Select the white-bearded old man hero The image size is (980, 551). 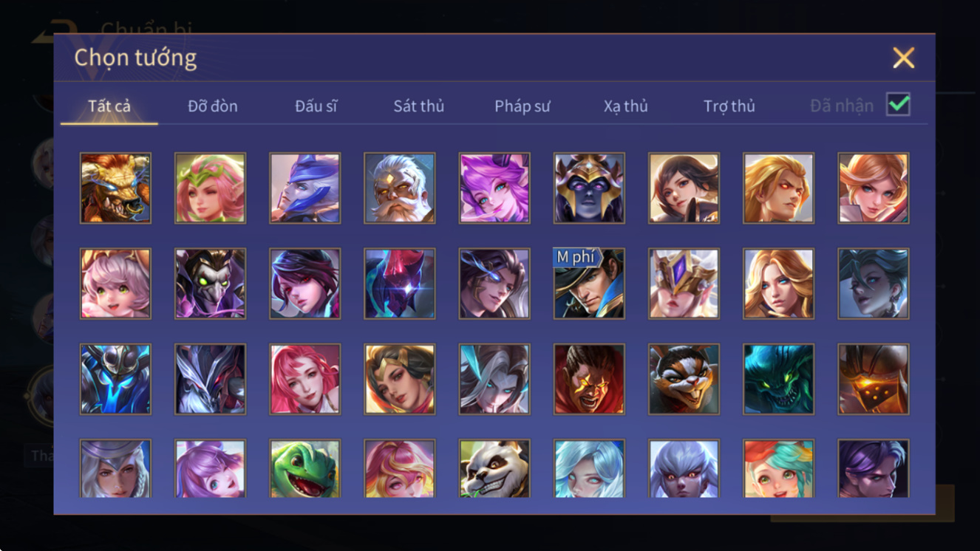(x=400, y=188)
